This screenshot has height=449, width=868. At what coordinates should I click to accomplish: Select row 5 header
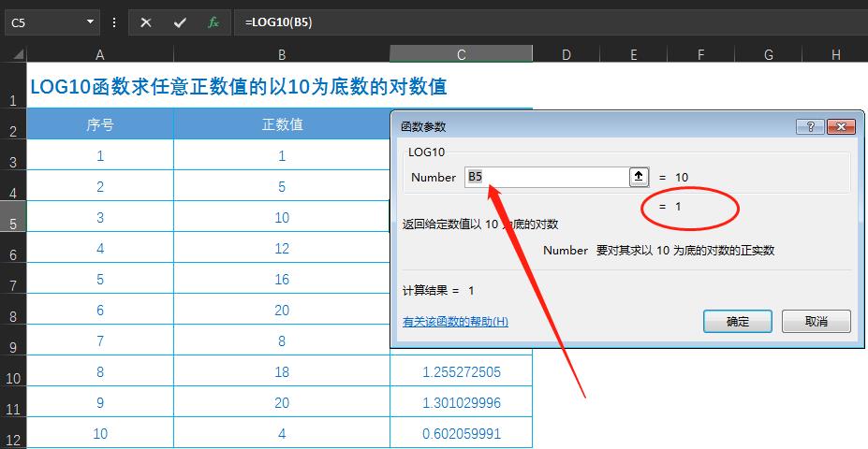pyautogui.click(x=13, y=216)
